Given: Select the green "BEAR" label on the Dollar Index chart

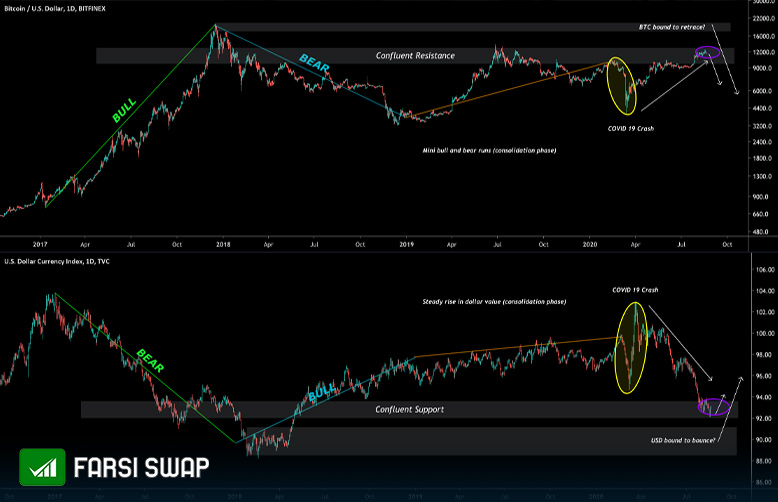Looking at the screenshot, I should [x=150, y=361].
